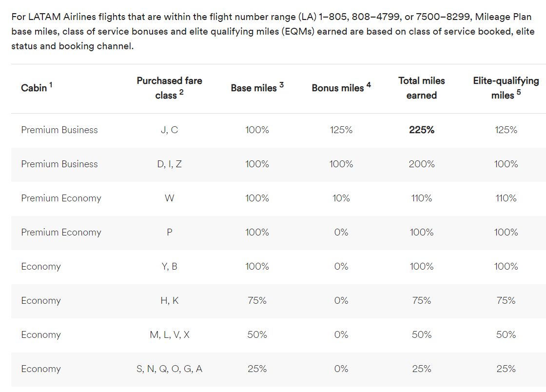The height and width of the screenshot is (392, 546).
Task: Open footnote 2 beside Purchased fare class
Action: pos(181,92)
